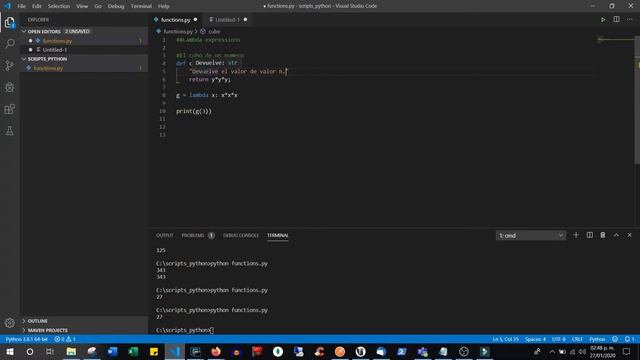640x360 pixels.
Task: Click the editor vertical scrollbar
Action: (637, 100)
